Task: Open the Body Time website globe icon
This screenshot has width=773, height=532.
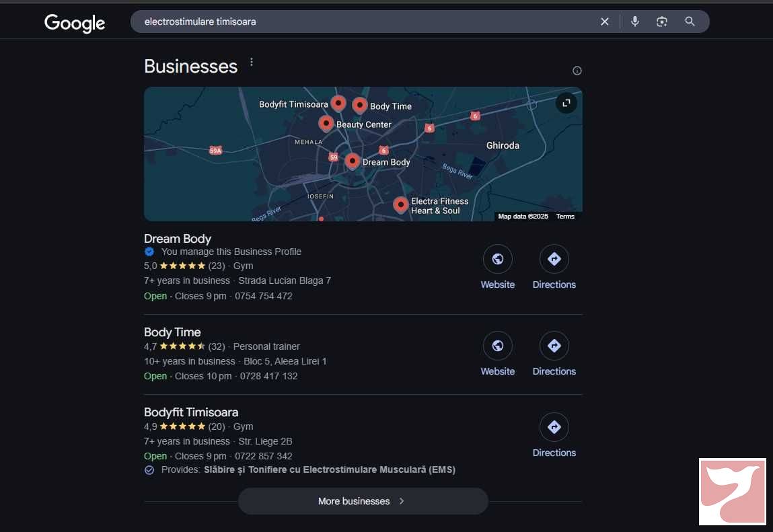Action: [x=497, y=346]
